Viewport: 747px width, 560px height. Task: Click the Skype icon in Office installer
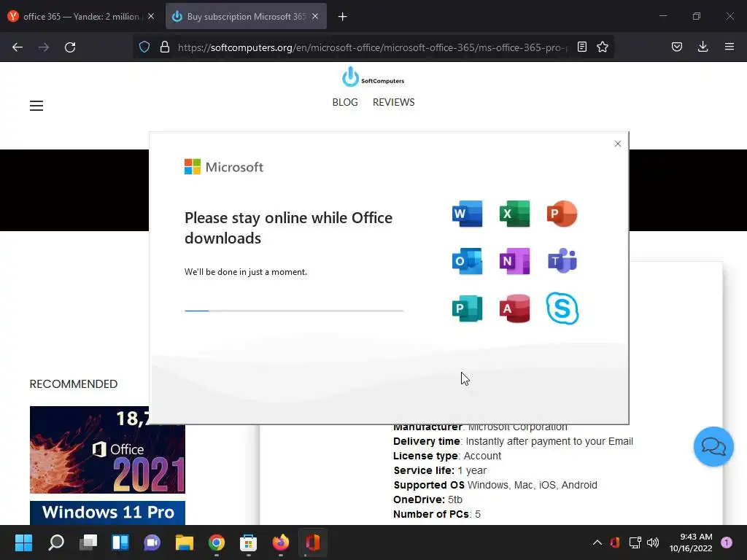point(562,308)
